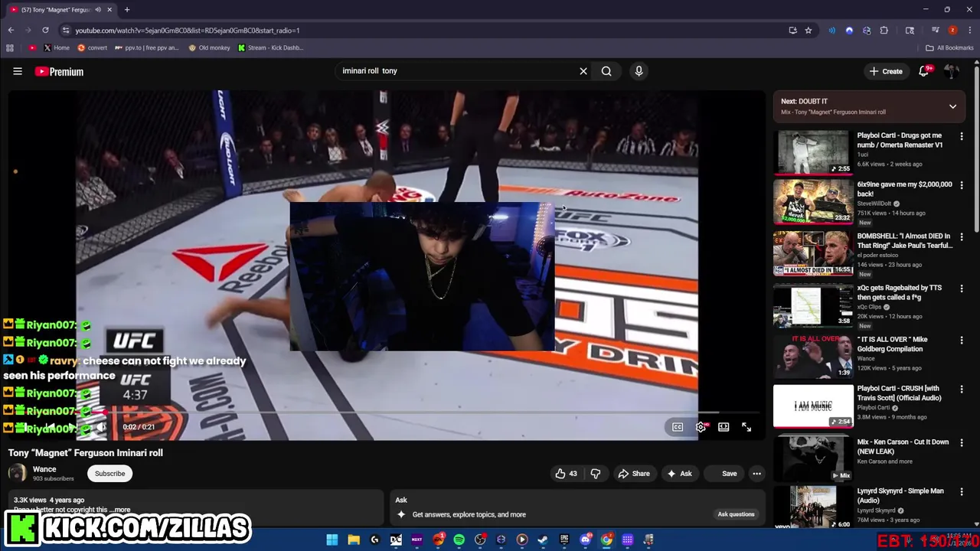980x551 pixels.
Task: Open Old monkey bookmark
Action: [207, 47]
